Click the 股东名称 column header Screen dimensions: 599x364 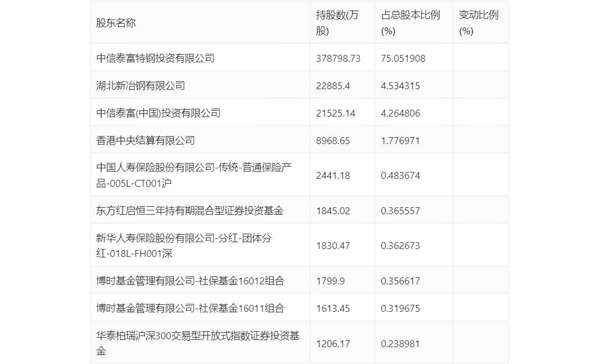point(116,23)
